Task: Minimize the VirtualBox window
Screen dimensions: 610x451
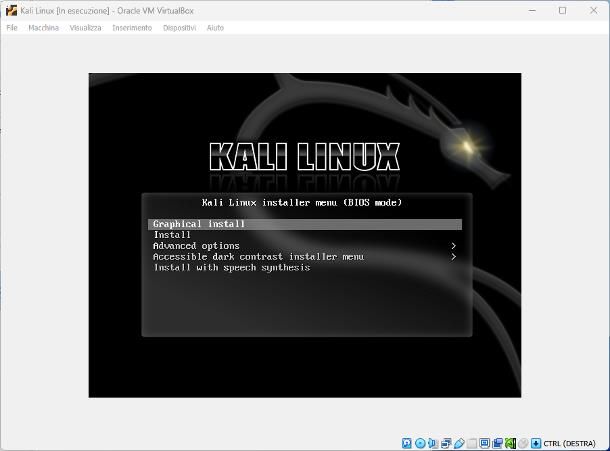Action: point(532,11)
